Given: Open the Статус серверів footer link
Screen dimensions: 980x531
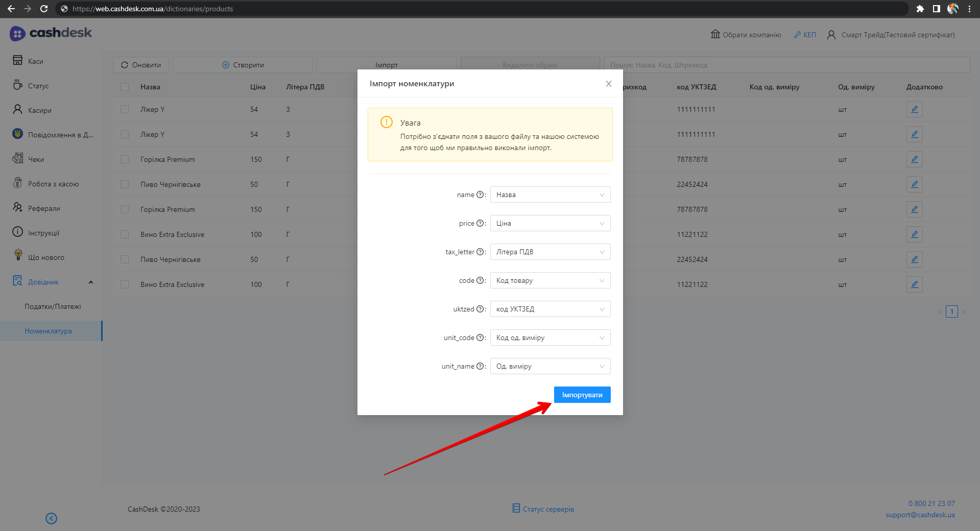Looking at the screenshot, I should click(x=548, y=509).
